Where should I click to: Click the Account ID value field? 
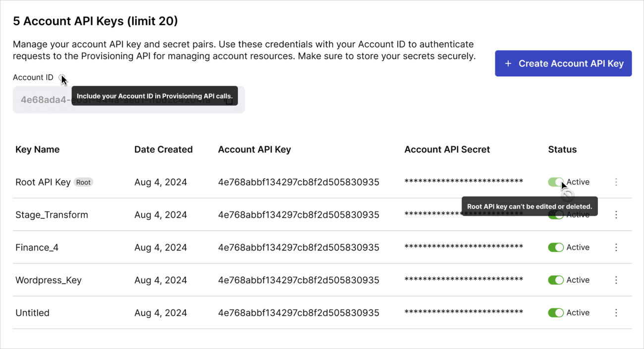(x=129, y=100)
